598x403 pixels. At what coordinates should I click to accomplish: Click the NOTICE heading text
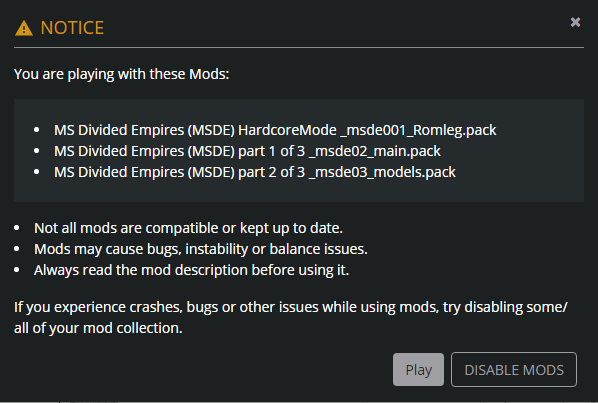(72, 28)
